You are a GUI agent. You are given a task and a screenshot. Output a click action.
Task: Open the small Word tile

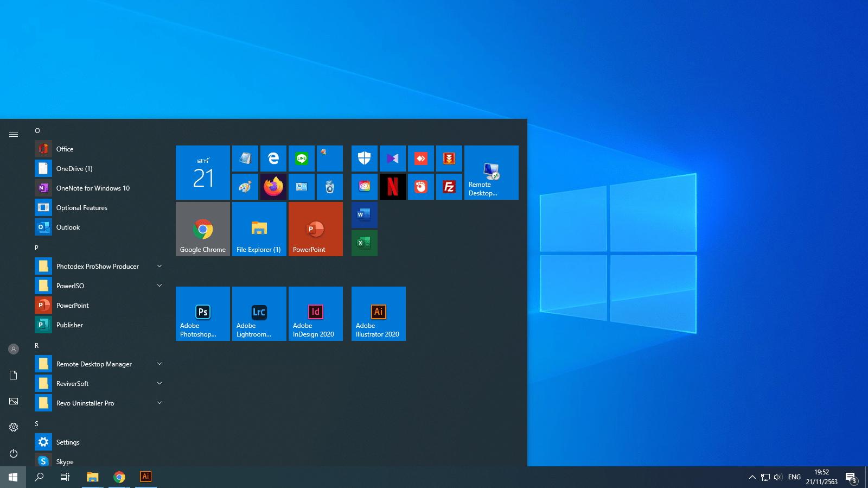(x=365, y=215)
